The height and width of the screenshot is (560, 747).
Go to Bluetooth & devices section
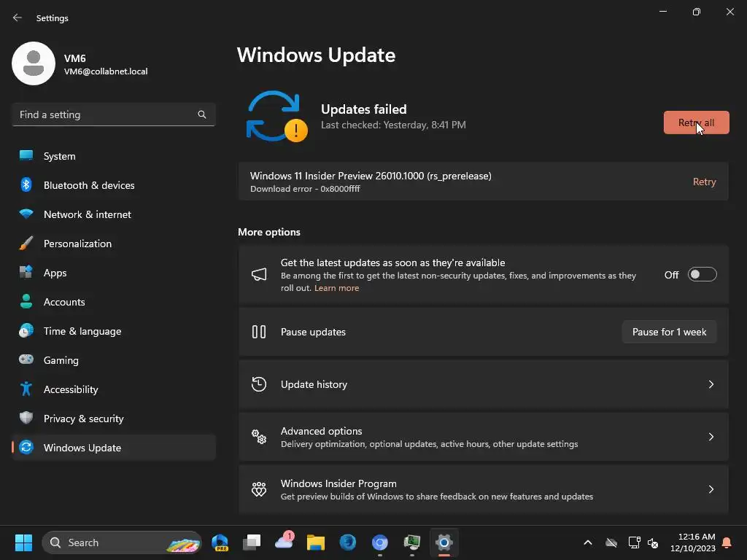[113, 185]
